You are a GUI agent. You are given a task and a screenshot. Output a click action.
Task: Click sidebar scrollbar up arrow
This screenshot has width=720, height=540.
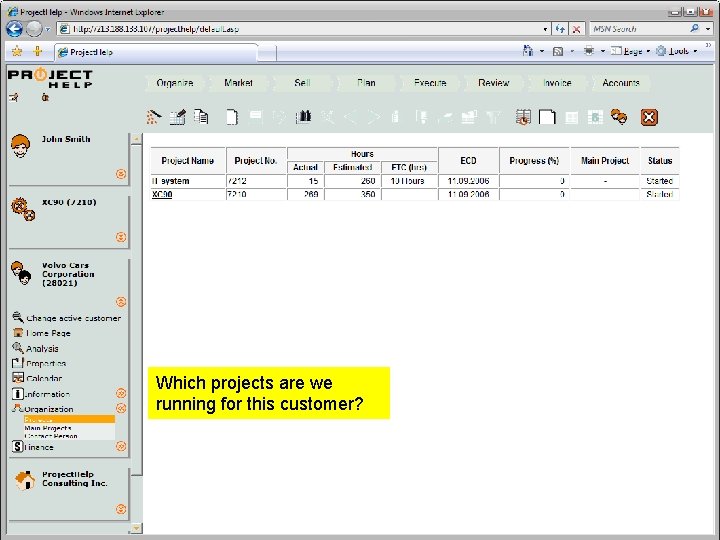pos(136,139)
